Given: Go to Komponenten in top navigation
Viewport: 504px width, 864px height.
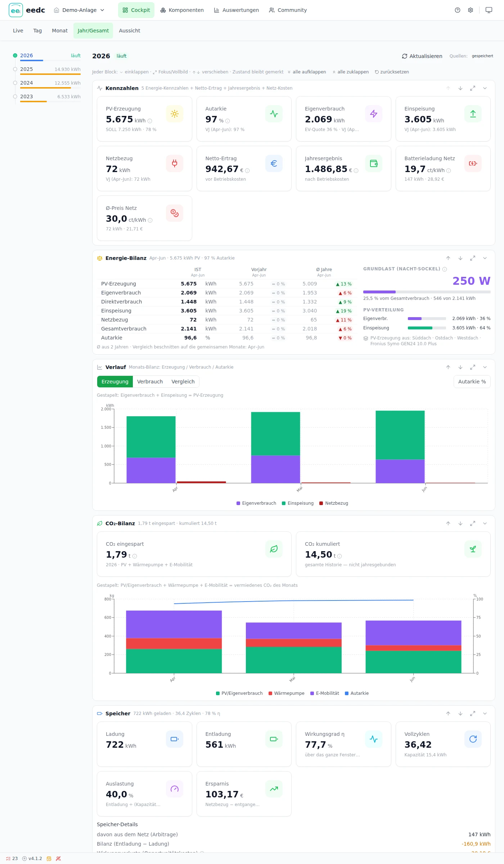Looking at the screenshot, I should pos(182,10).
